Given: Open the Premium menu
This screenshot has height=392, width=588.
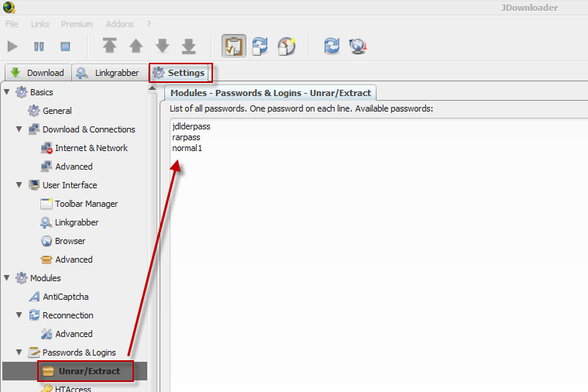Looking at the screenshot, I should pyautogui.click(x=77, y=24).
